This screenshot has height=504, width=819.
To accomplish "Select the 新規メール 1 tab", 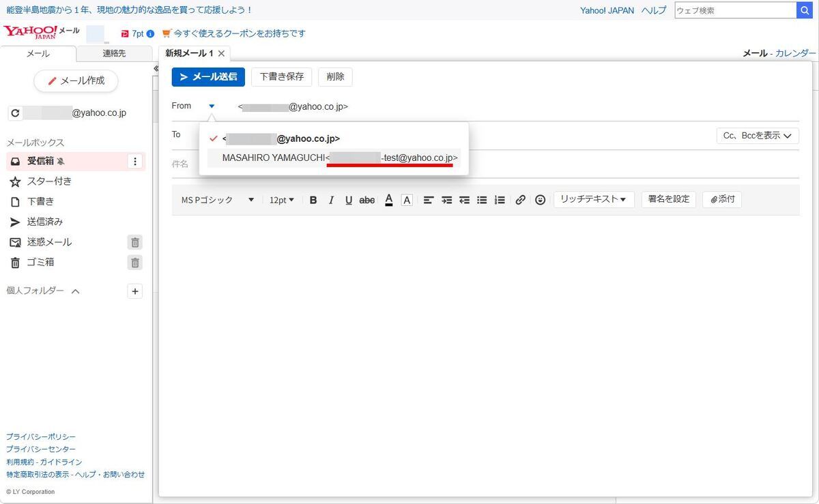I will 189,53.
